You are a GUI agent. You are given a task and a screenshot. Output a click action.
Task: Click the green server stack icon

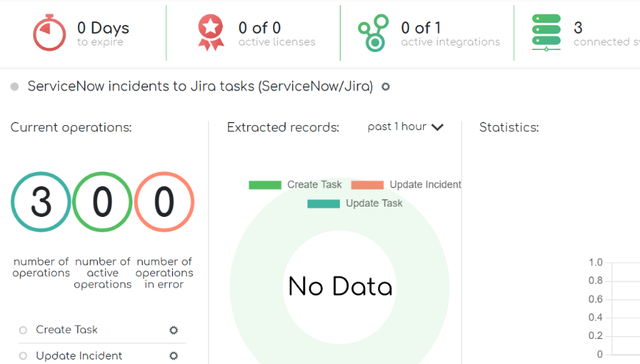point(547,32)
